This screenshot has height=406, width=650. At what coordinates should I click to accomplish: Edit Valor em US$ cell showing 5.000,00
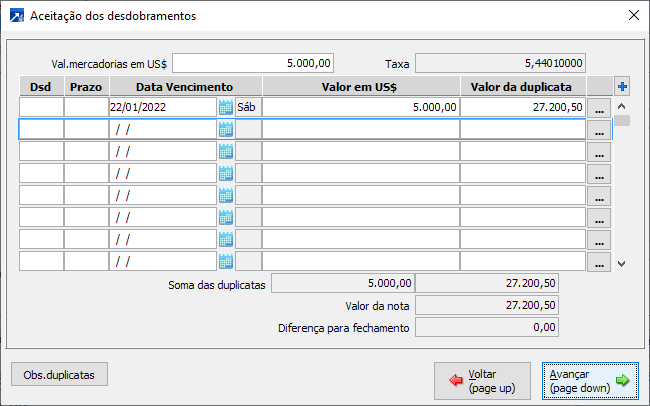(x=361, y=107)
